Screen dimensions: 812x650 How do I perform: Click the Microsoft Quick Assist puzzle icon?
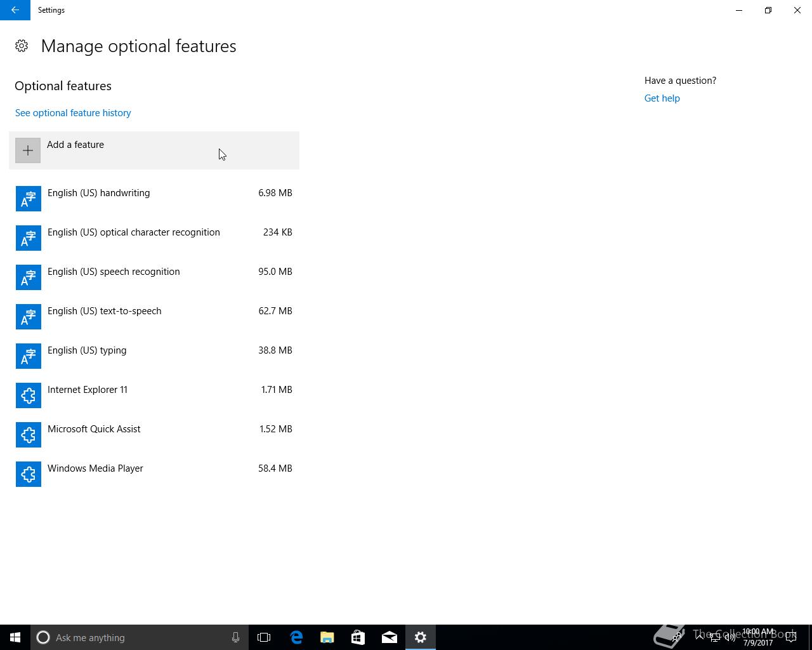point(29,435)
